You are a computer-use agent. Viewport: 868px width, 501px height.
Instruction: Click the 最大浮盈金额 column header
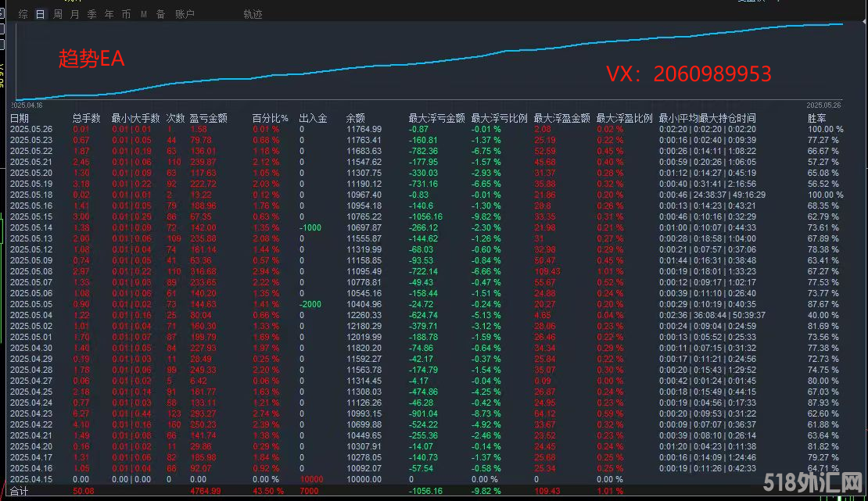point(562,119)
